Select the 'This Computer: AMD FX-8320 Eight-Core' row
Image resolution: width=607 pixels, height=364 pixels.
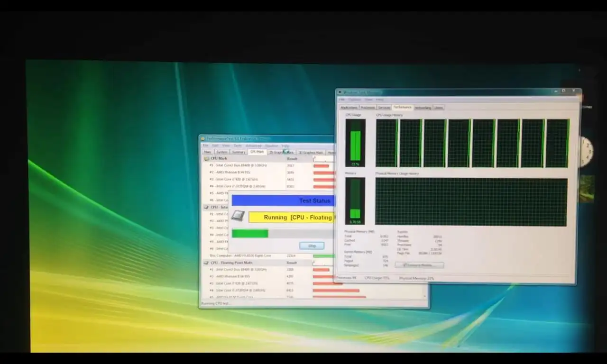(267, 255)
